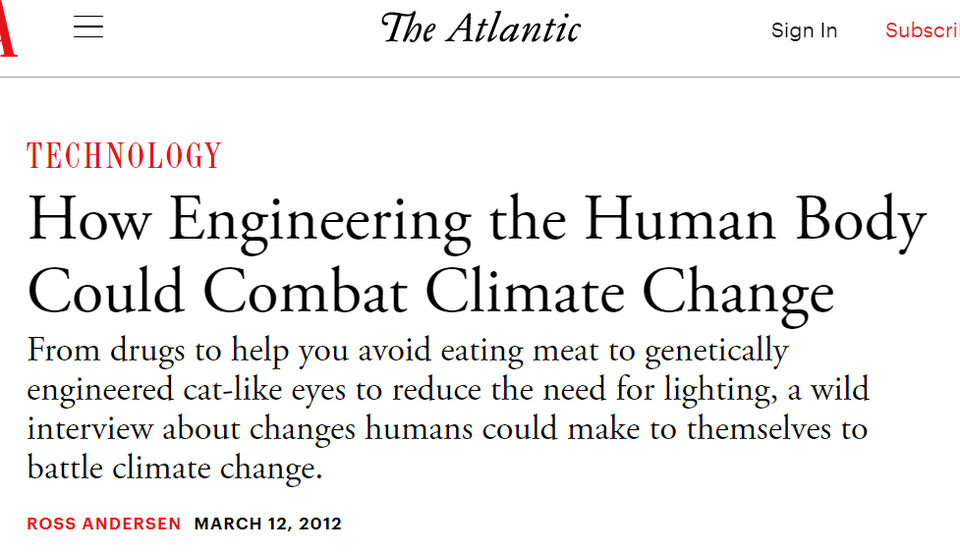960x553 pixels.
Task: Go to homepage via The Atlantic wordmark
Action: click(480, 28)
